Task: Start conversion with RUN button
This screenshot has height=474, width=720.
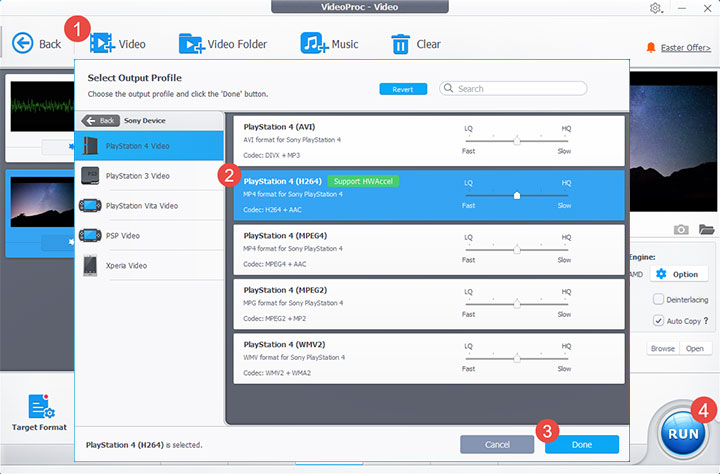Action: coord(683,434)
